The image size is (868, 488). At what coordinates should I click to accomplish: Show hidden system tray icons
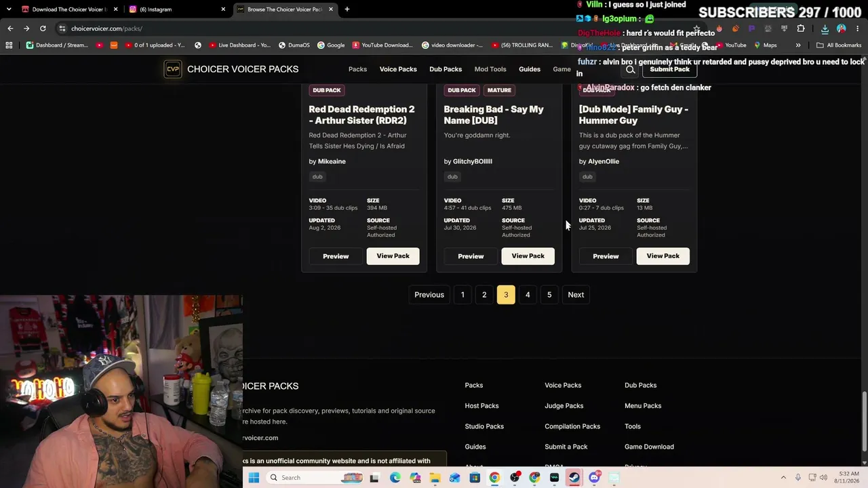783,478
